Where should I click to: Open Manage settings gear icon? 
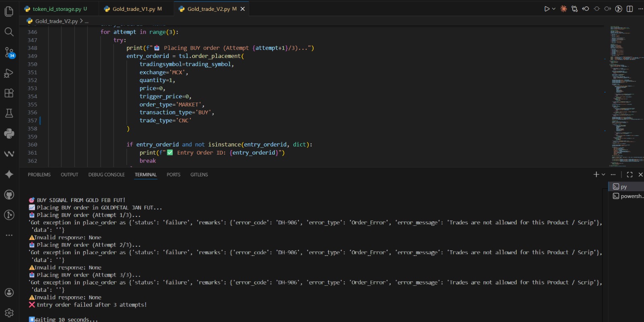(x=9, y=313)
